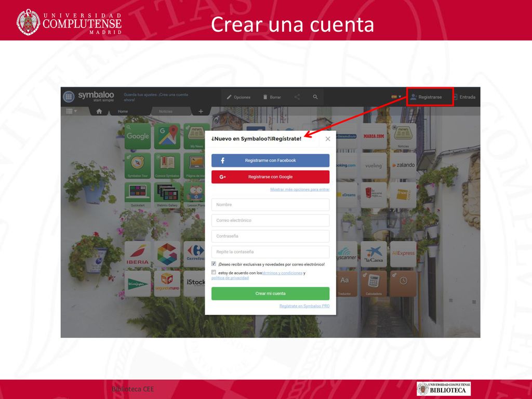The image size is (532, 399).
Task: Click the Entrada login button
Action: [464, 97]
